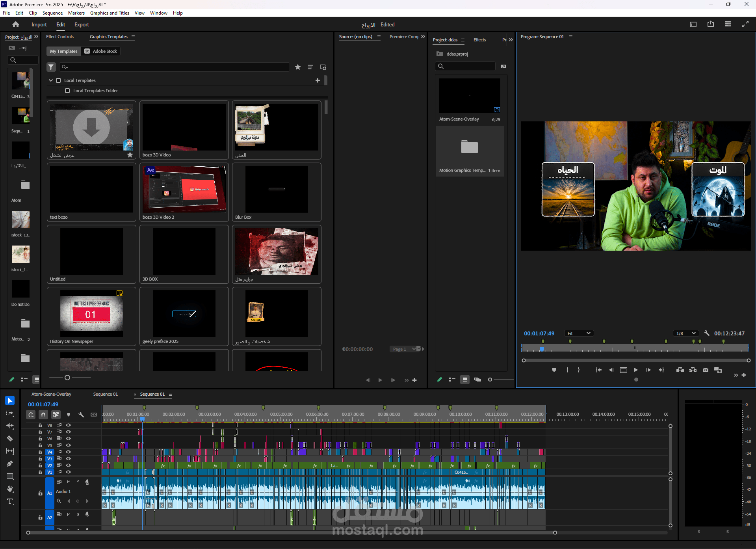Select the Hand tool

pos(10,489)
